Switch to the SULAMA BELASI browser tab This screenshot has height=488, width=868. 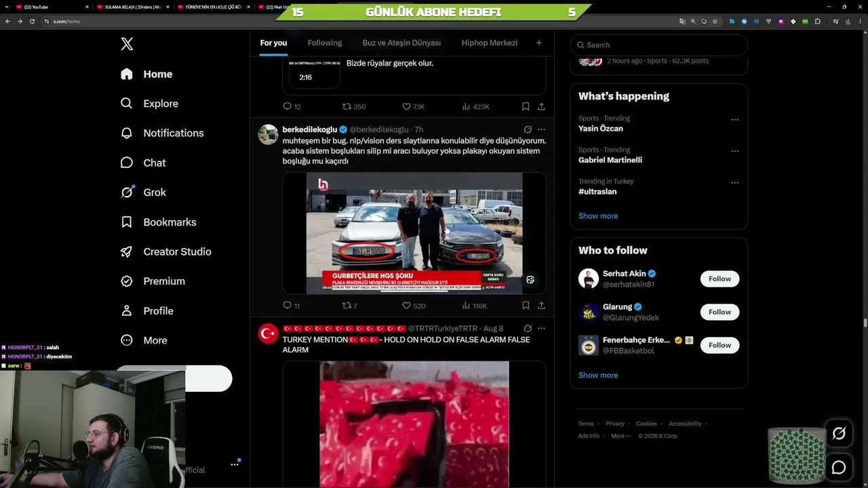[x=133, y=7]
